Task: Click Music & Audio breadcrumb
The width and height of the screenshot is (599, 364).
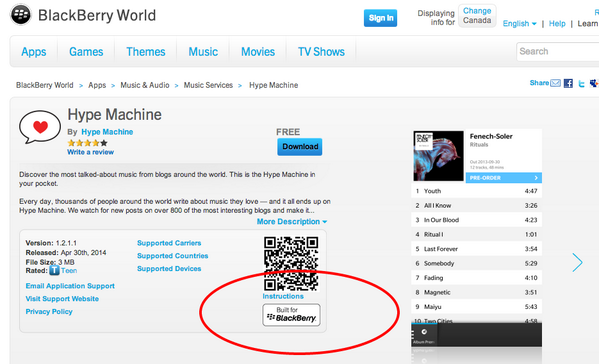Action: [x=145, y=85]
